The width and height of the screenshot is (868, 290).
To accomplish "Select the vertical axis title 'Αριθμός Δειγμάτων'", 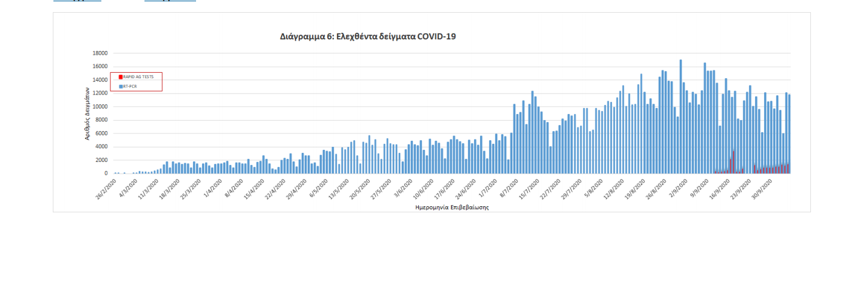I will pyautogui.click(x=87, y=113).
